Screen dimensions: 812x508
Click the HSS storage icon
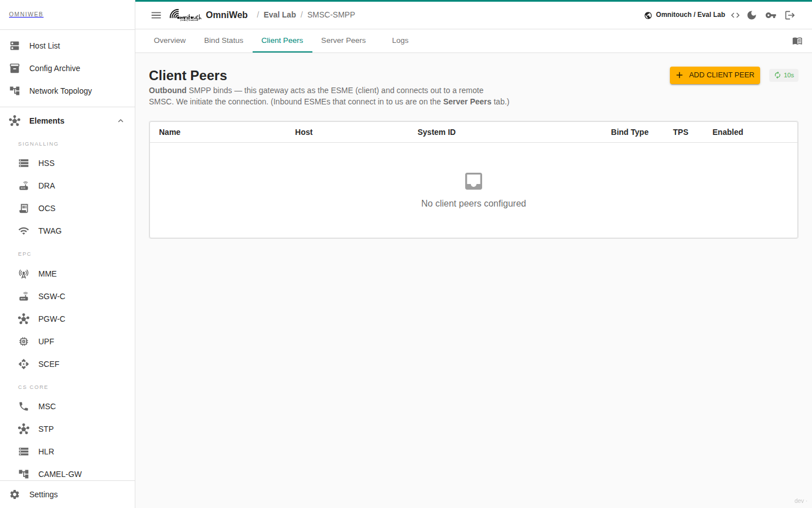click(24, 163)
